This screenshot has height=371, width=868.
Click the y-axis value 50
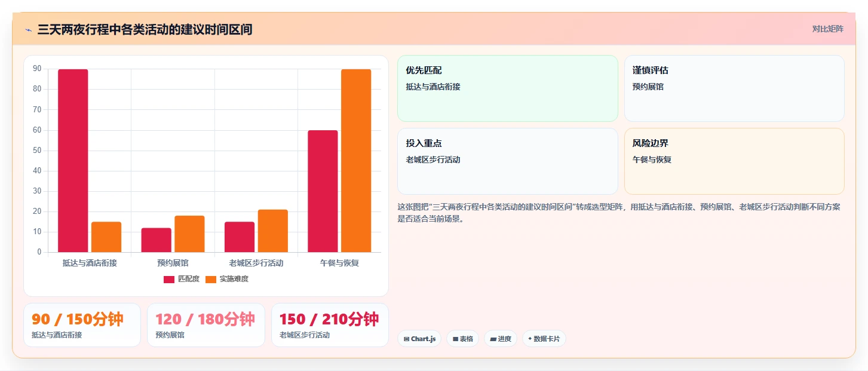37,151
